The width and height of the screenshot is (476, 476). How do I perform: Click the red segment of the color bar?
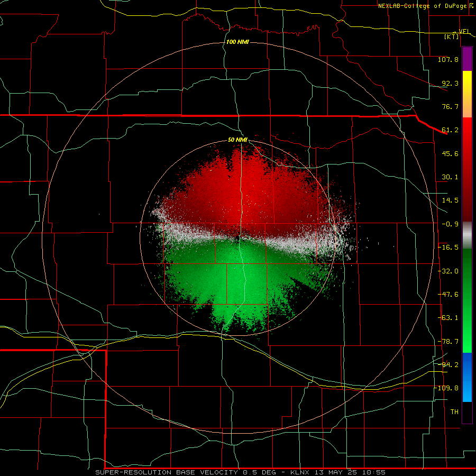point(467,169)
